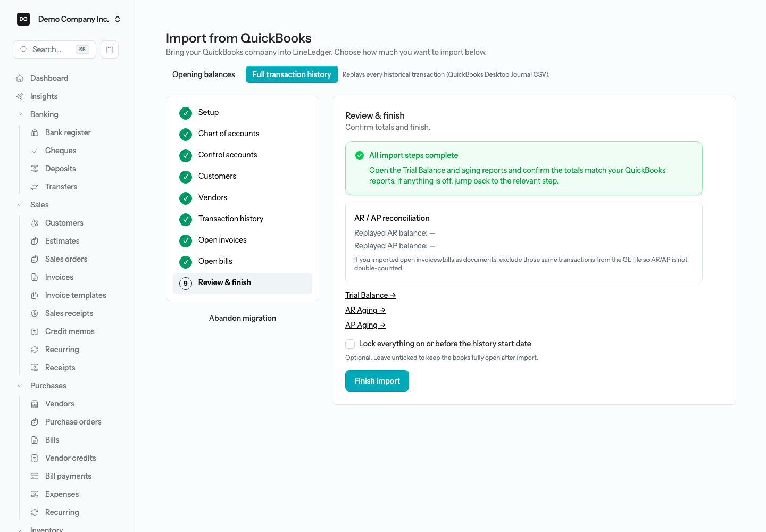766x532 pixels.
Task: Click the Deposits icon in sidebar
Action: click(35, 169)
